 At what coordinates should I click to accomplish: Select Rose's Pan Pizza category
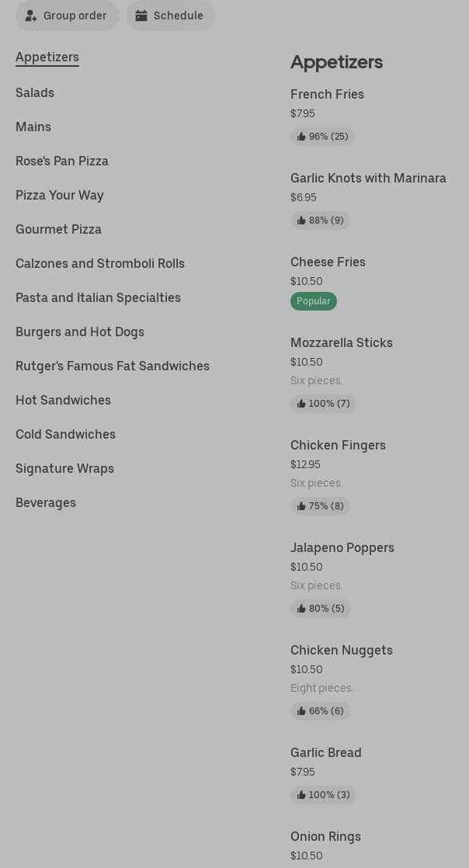click(x=62, y=161)
